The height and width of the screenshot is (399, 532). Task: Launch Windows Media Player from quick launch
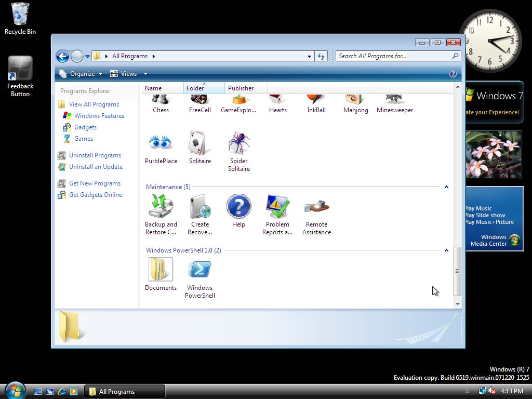(74, 391)
